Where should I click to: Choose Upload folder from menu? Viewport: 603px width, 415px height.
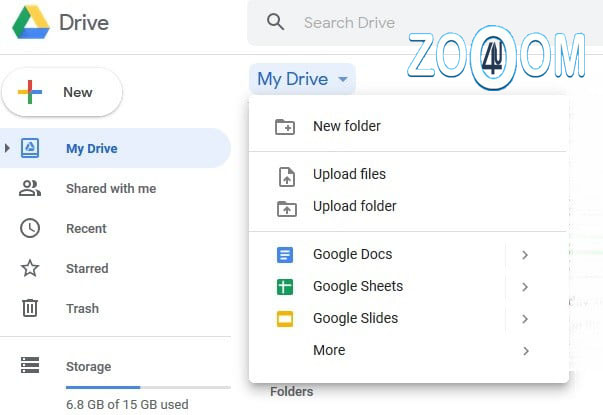point(408,206)
